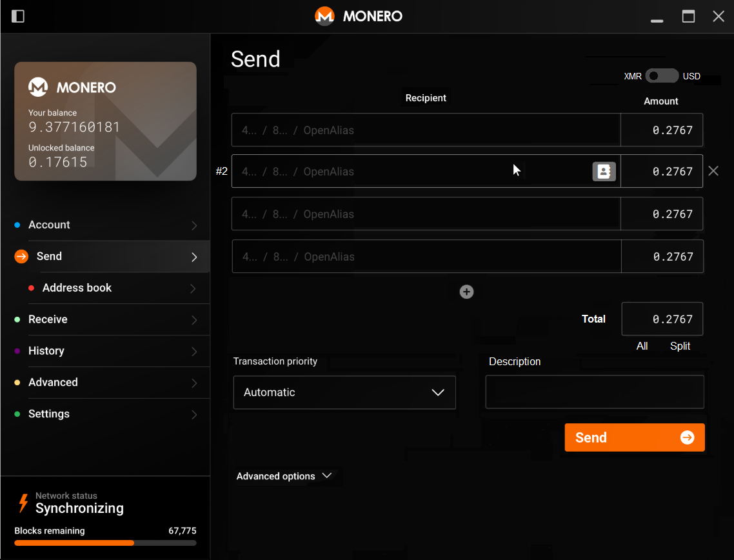The width and height of the screenshot is (734, 560).
Task: Click the Total amount field
Action: [662, 319]
